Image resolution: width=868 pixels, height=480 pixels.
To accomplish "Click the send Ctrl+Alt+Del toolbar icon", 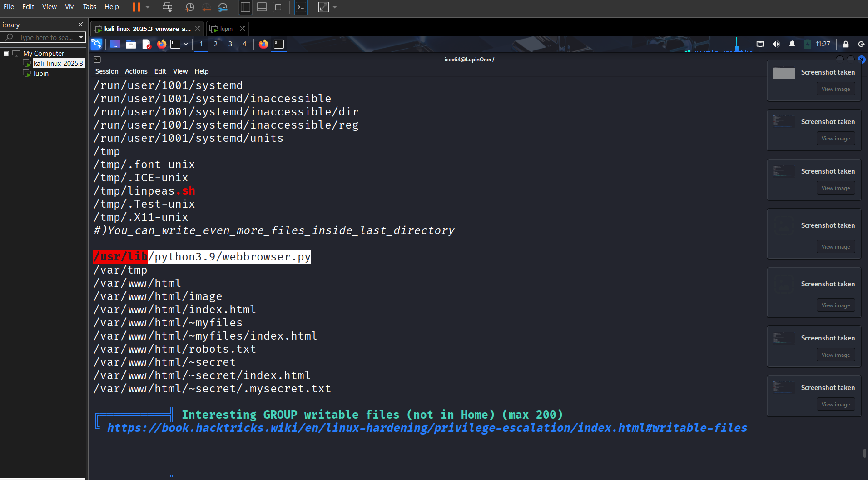I will [x=167, y=7].
